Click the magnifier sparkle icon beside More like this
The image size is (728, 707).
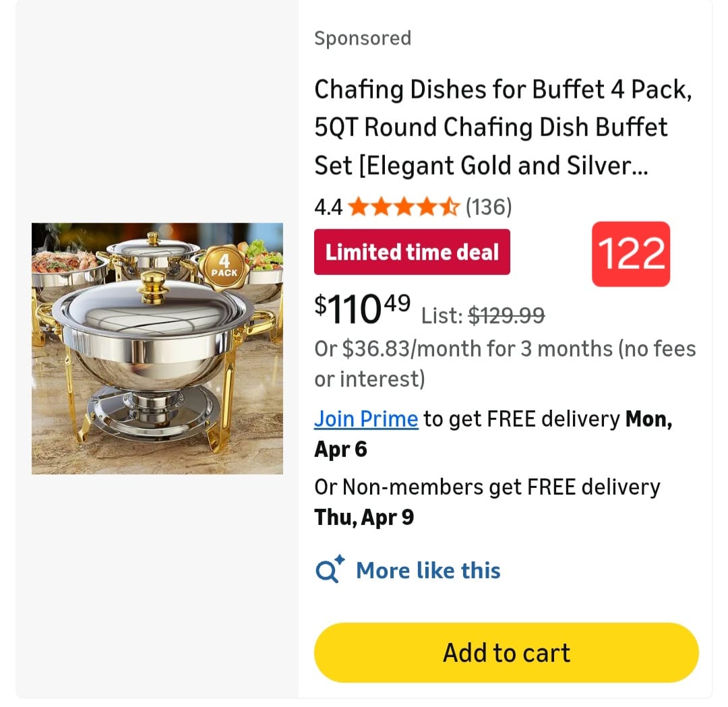[x=330, y=570]
